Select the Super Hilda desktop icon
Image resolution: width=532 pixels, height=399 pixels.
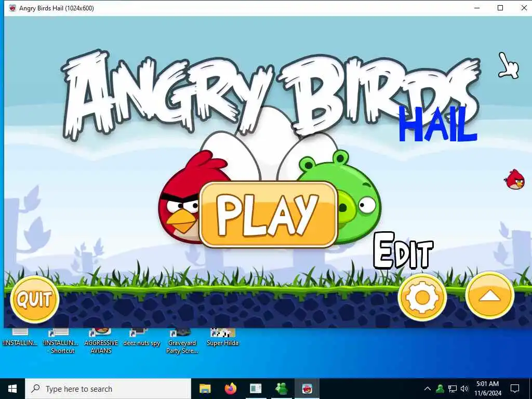click(222, 338)
